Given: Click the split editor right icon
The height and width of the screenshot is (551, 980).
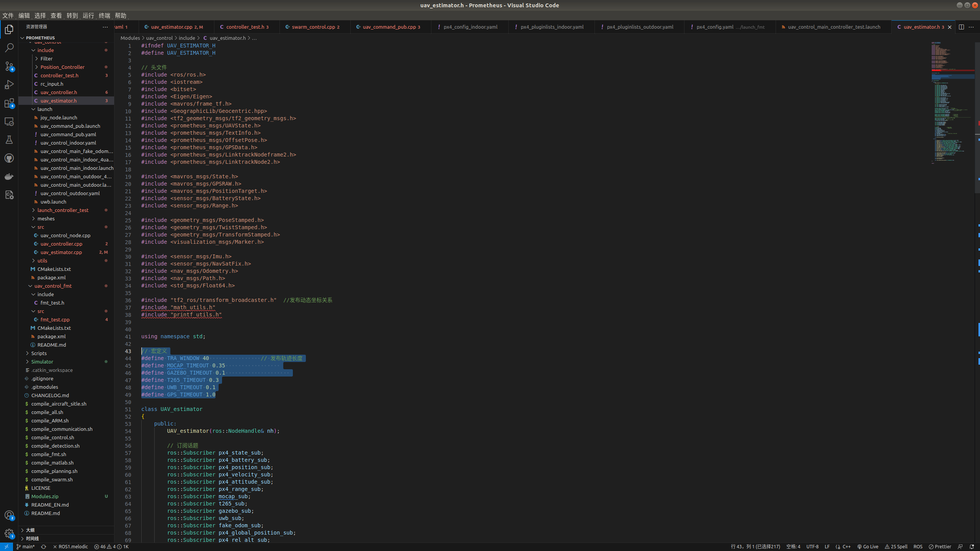Looking at the screenshot, I should pyautogui.click(x=961, y=27).
